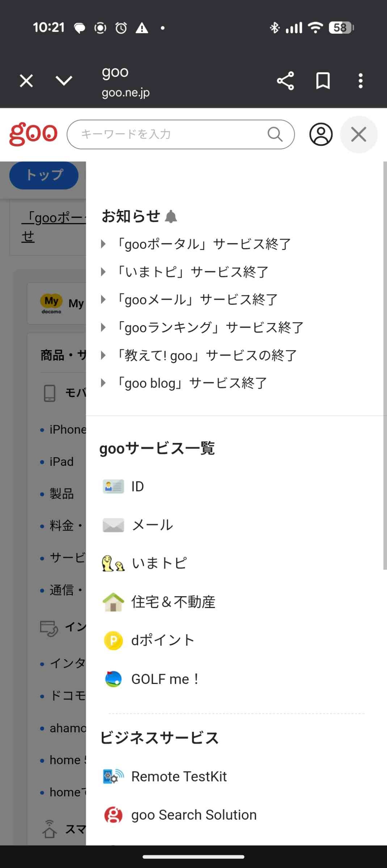
Task: Tap the search magnifier icon
Action: (x=275, y=134)
